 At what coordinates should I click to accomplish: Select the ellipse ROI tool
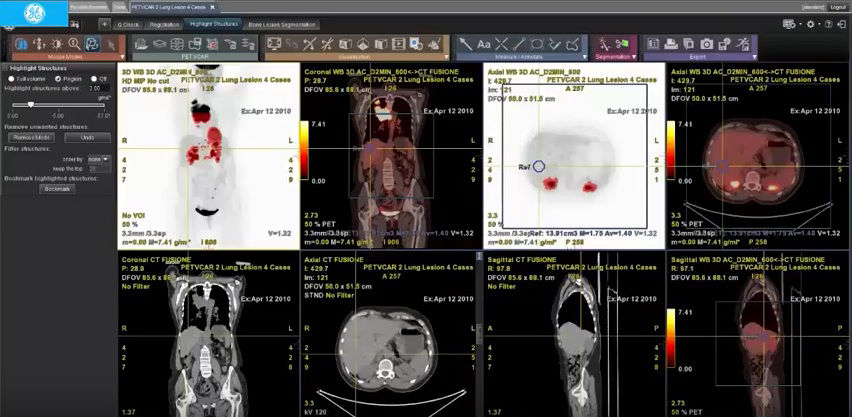537,44
